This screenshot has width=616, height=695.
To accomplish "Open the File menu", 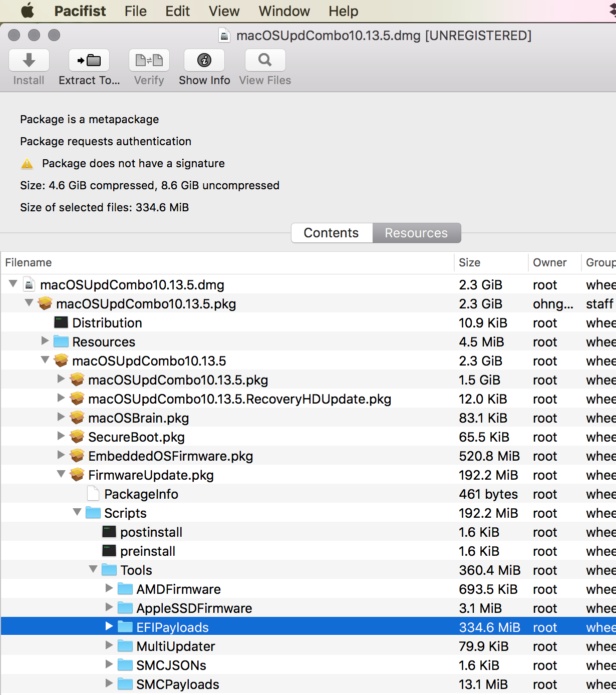I will 136,11.
